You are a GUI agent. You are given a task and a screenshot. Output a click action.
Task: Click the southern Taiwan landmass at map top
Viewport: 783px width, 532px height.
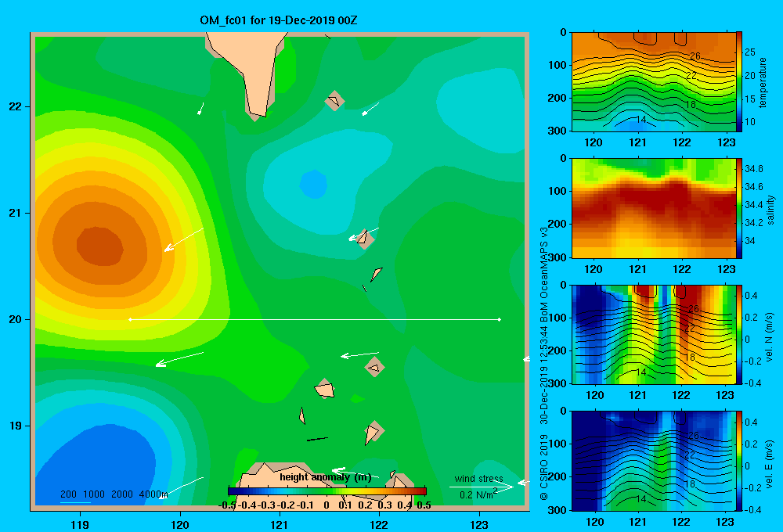(251, 70)
